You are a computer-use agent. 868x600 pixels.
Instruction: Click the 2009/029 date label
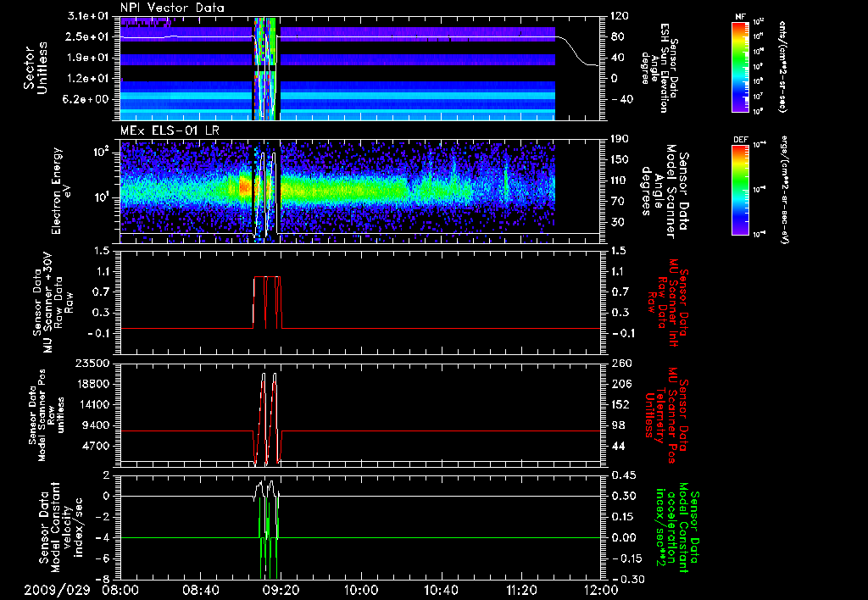point(57,590)
